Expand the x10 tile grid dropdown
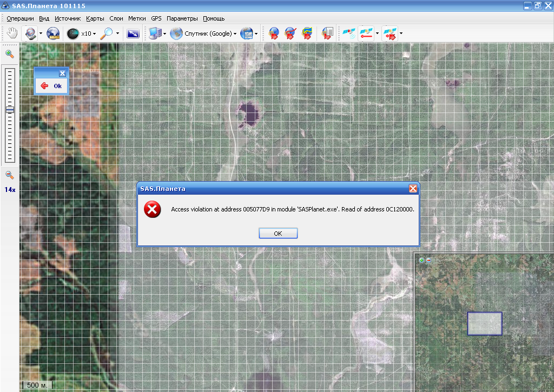The width and height of the screenshot is (554, 392). 94,34
